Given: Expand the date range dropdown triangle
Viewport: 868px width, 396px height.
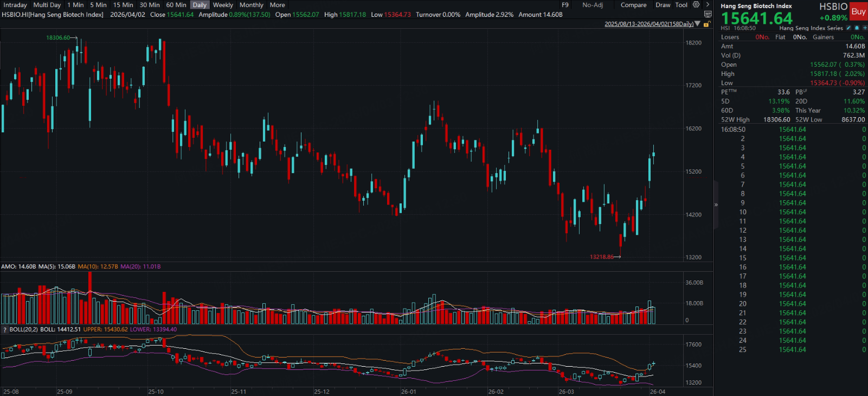Looking at the screenshot, I should [x=698, y=24].
